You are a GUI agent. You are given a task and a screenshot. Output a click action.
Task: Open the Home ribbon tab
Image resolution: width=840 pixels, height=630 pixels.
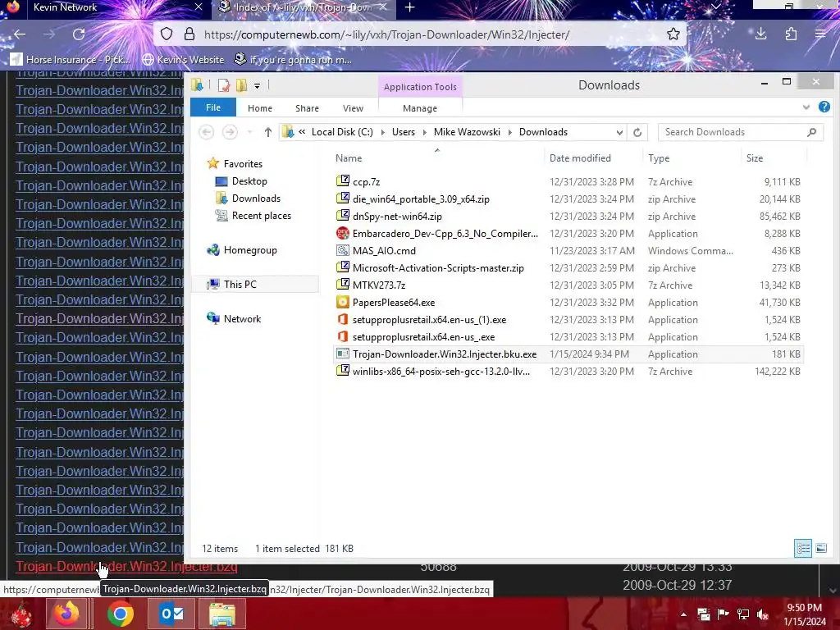pyautogui.click(x=260, y=108)
